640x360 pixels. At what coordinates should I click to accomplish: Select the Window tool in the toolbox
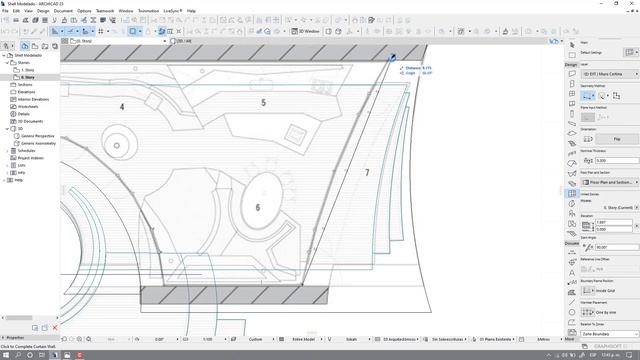[x=572, y=94]
